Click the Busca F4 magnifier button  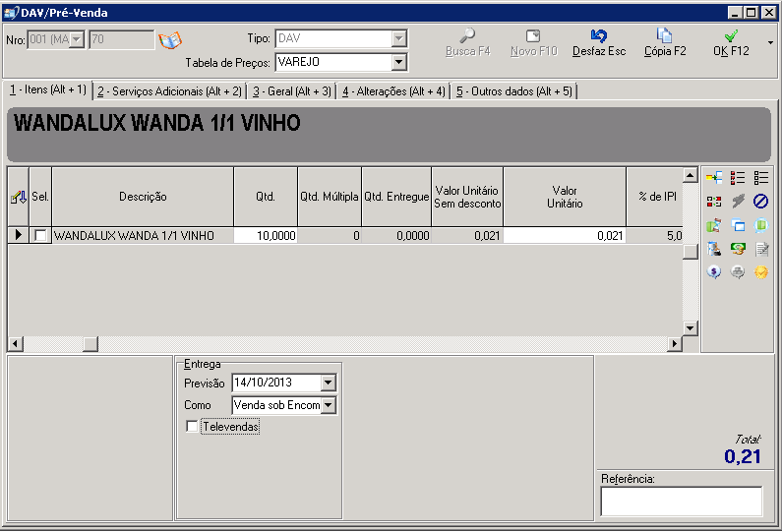coord(467,43)
